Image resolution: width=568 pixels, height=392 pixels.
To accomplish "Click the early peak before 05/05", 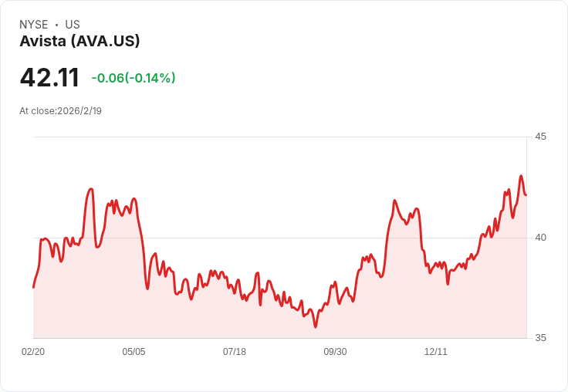I will point(91,188).
